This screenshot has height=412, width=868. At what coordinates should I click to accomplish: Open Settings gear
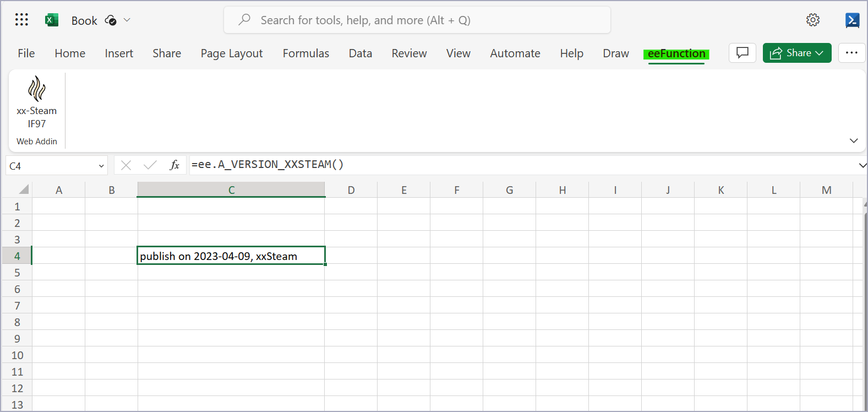pyautogui.click(x=813, y=20)
